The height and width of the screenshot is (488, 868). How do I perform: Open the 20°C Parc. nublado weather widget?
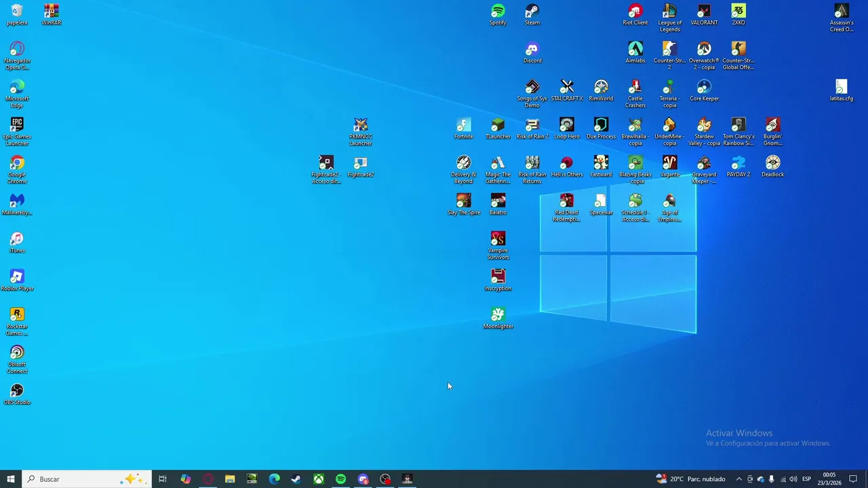[x=691, y=479]
